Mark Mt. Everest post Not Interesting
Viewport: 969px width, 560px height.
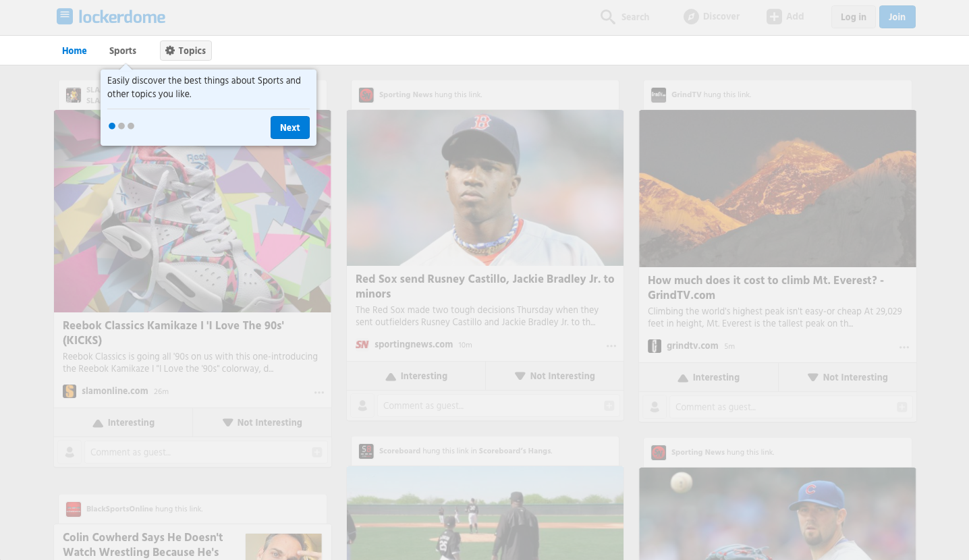[848, 377]
